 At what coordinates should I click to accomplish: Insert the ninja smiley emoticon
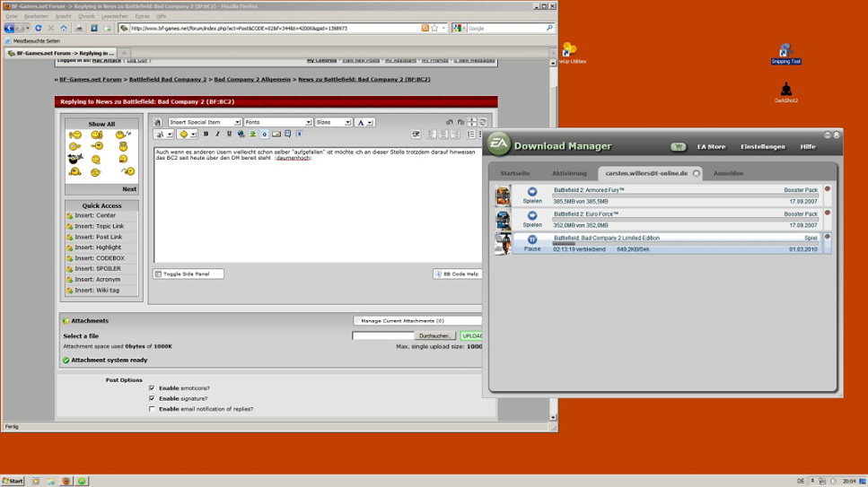pyautogui.click(x=75, y=159)
